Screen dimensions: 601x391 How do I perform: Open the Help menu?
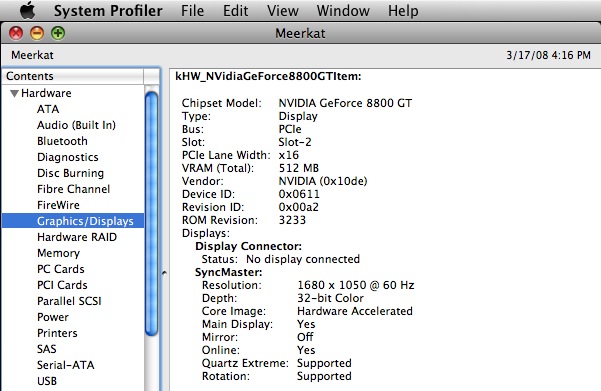point(403,11)
